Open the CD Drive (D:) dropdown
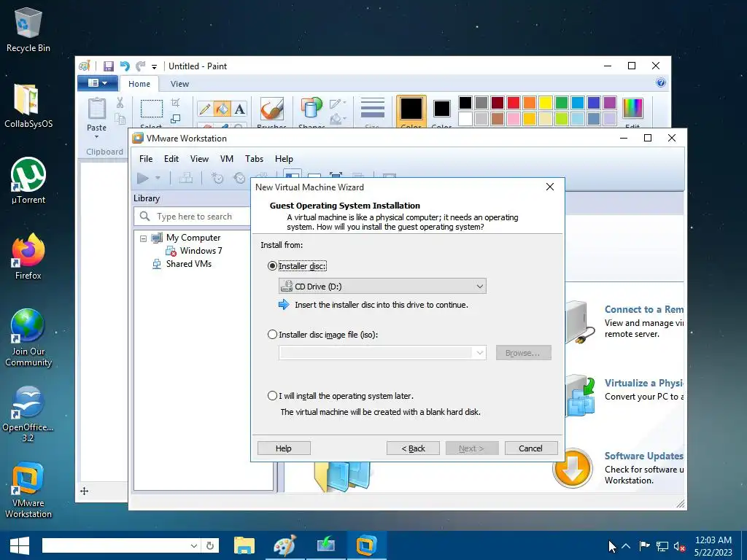The width and height of the screenshot is (747, 560). pyautogui.click(x=382, y=286)
